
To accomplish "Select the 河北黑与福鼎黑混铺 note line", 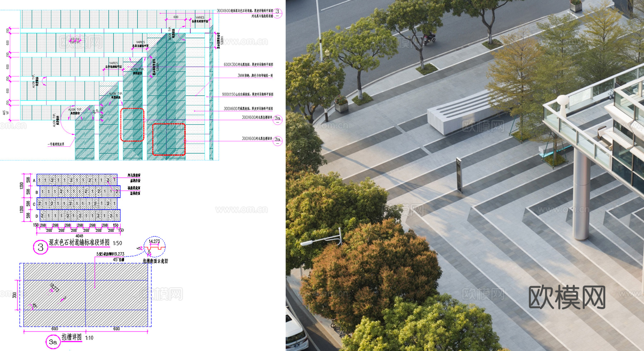I will pos(262,16).
